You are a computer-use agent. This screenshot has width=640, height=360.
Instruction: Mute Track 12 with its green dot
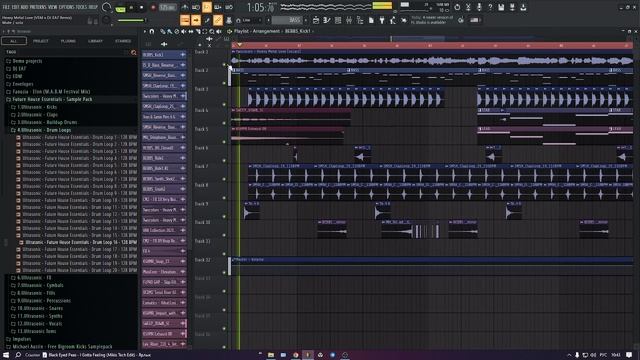click(x=224, y=272)
